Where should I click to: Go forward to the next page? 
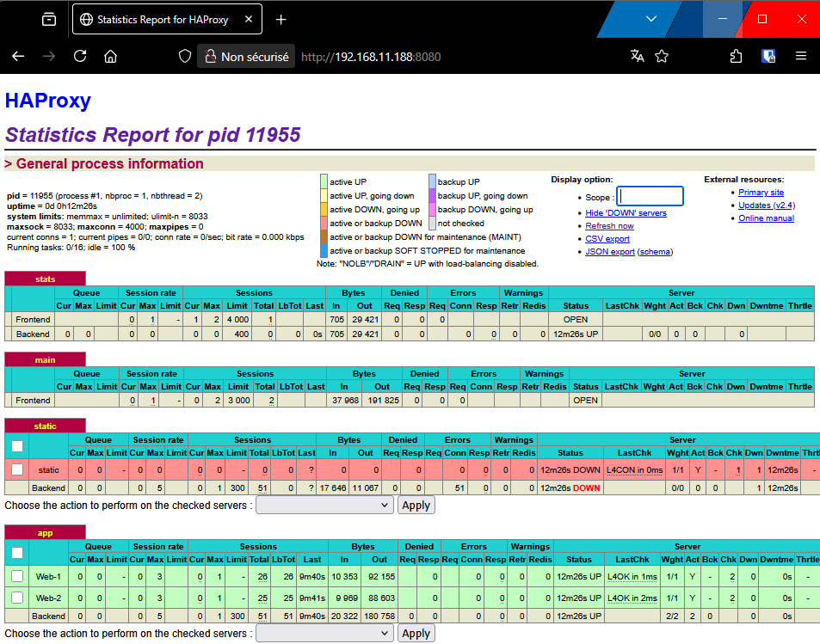point(49,57)
